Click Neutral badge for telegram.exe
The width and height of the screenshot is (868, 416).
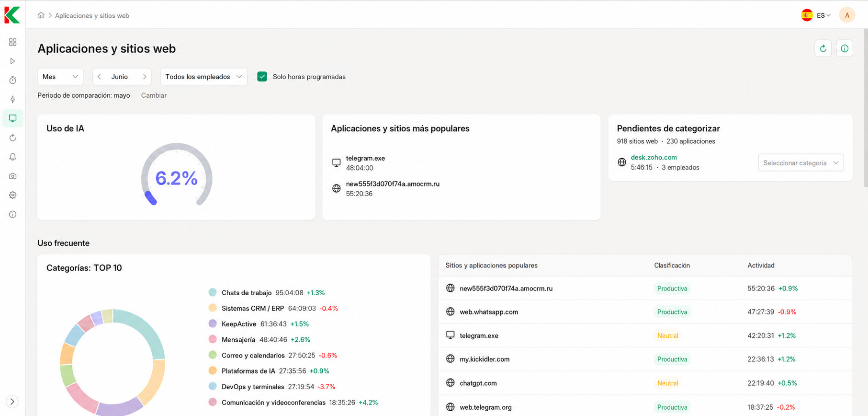pos(667,335)
